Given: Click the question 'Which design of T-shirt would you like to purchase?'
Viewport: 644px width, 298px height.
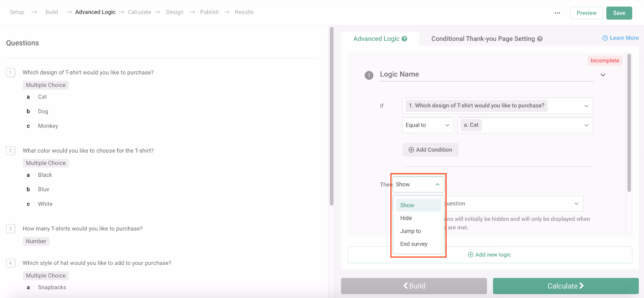Looking at the screenshot, I should coord(88,72).
